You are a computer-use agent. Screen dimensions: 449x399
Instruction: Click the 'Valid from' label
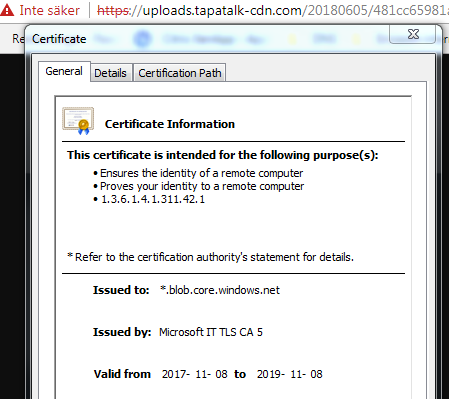[x=122, y=374]
